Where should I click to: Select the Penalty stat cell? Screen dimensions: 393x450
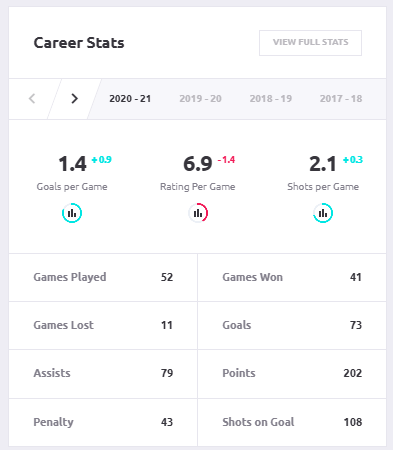[x=103, y=422]
